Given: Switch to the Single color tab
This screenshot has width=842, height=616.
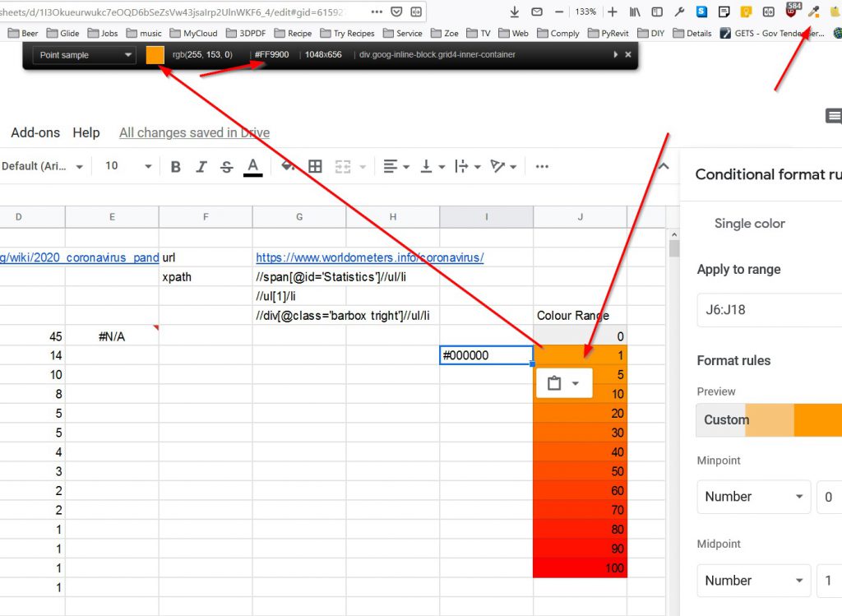Looking at the screenshot, I should pyautogui.click(x=749, y=224).
